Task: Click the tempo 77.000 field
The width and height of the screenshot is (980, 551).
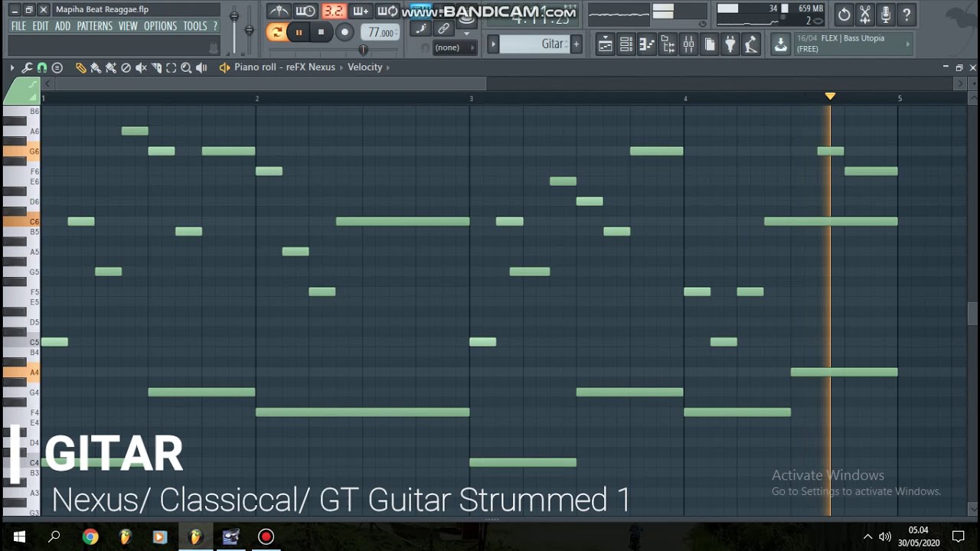Action: point(381,32)
